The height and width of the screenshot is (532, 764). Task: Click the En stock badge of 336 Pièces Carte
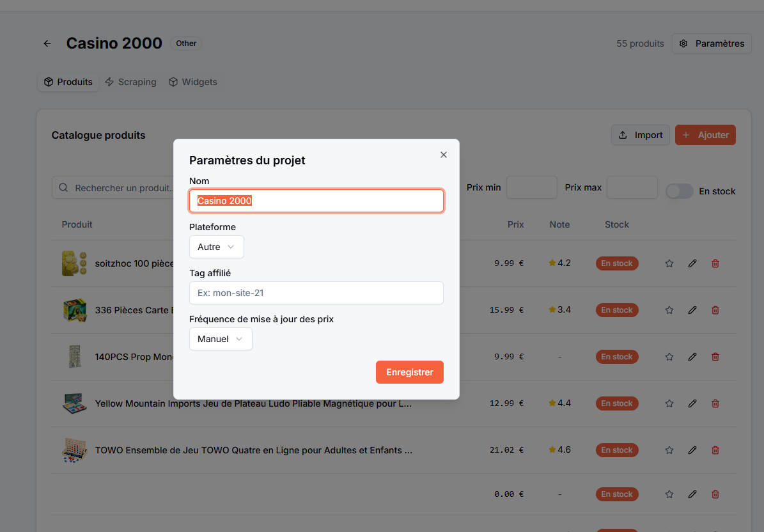(x=617, y=310)
